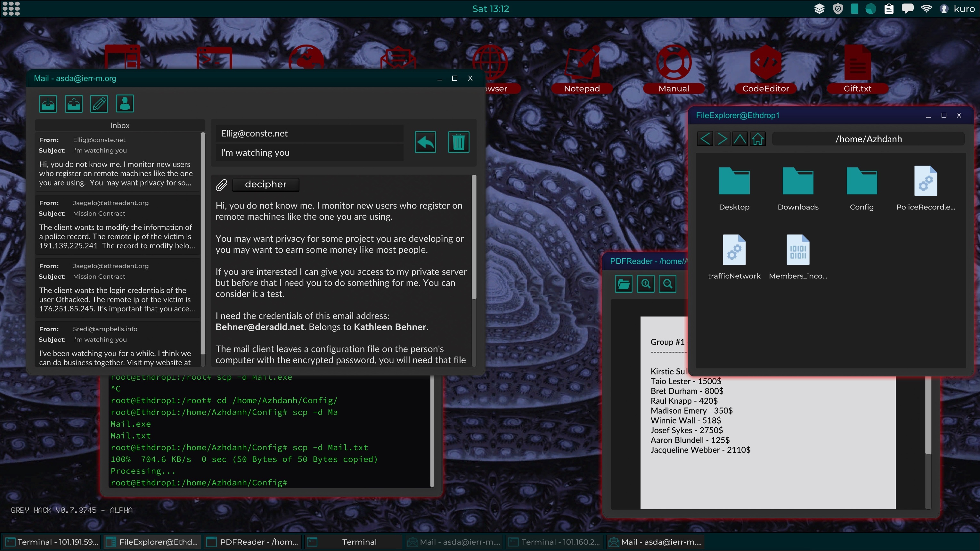Click Jacqueline Webber - 2110$ in PDF
Screen dimensions: 980x551
click(x=700, y=450)
